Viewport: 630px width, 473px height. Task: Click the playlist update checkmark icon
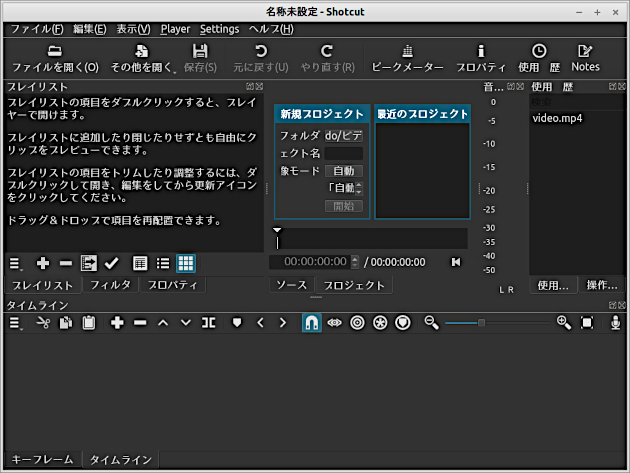pyautogui.click(x=112, y=263)
